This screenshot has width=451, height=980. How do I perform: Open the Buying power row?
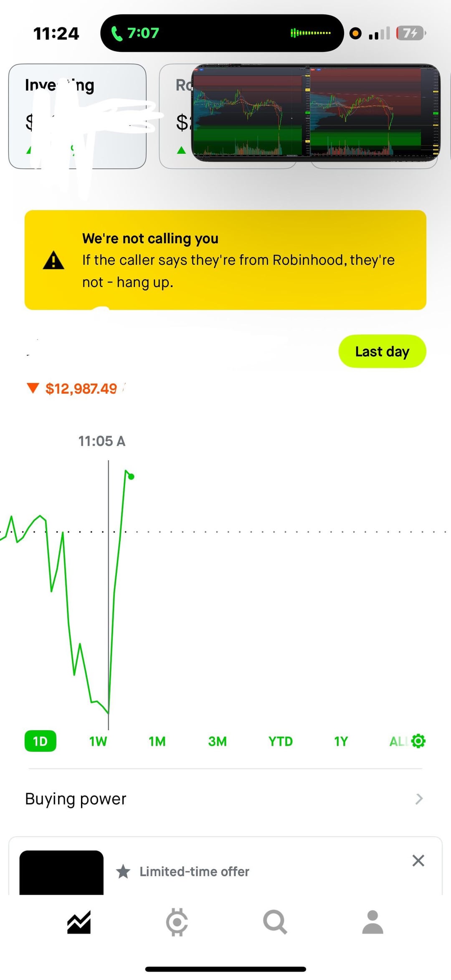(x=76, y=799)
